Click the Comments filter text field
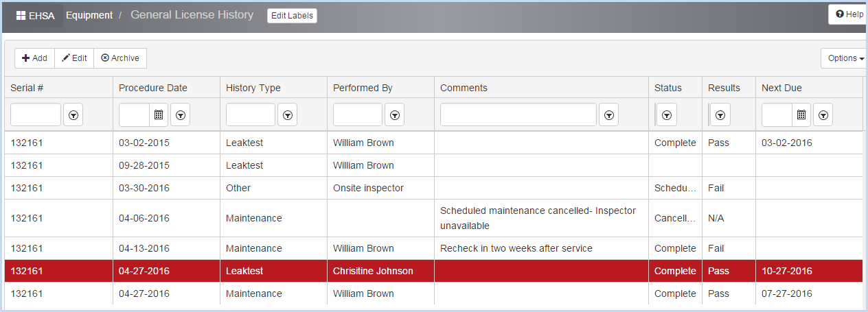This screenshot has height=312, width=868. [x=518, y=115]
